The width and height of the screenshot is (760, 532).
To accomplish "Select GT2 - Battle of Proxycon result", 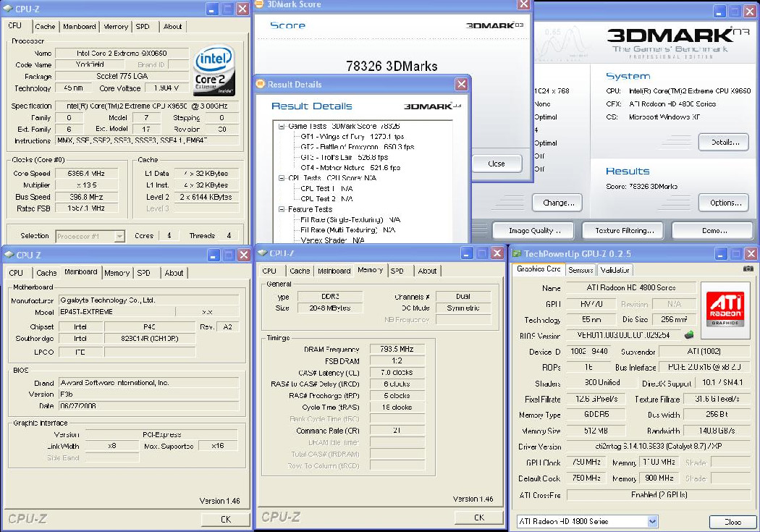I will (x=358, y=147).
